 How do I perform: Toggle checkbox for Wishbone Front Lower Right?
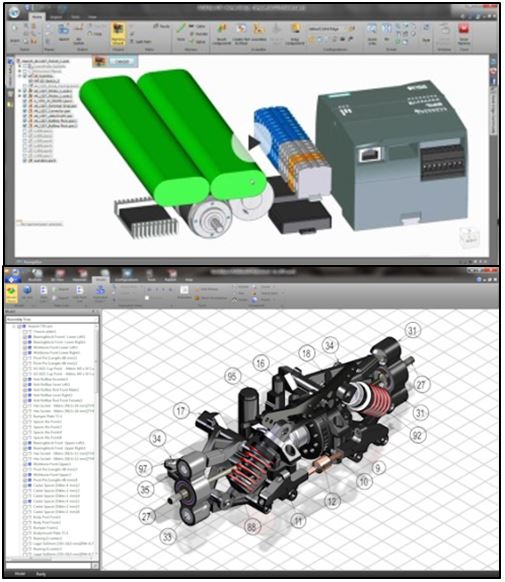(26, 353)
